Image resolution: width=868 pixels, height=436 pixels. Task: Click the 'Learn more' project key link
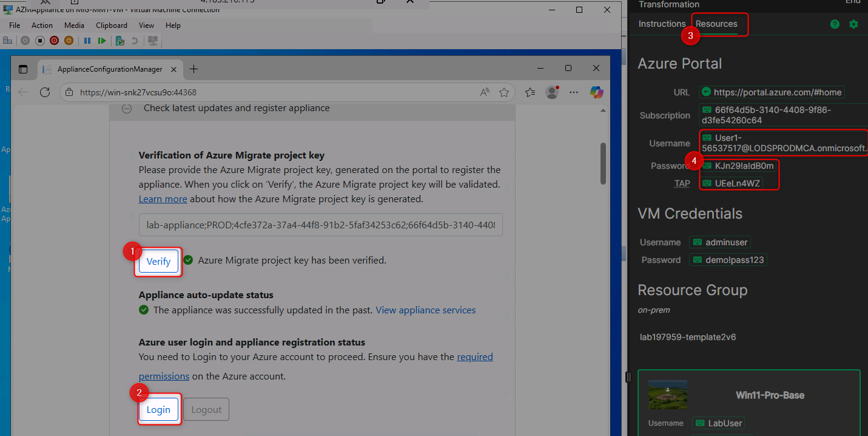(x=163, y=199)
